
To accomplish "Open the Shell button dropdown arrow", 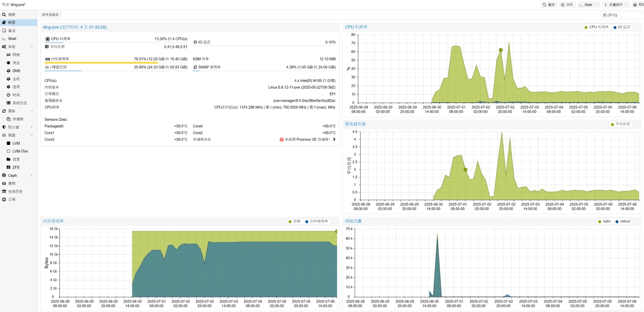I will 597,5.
